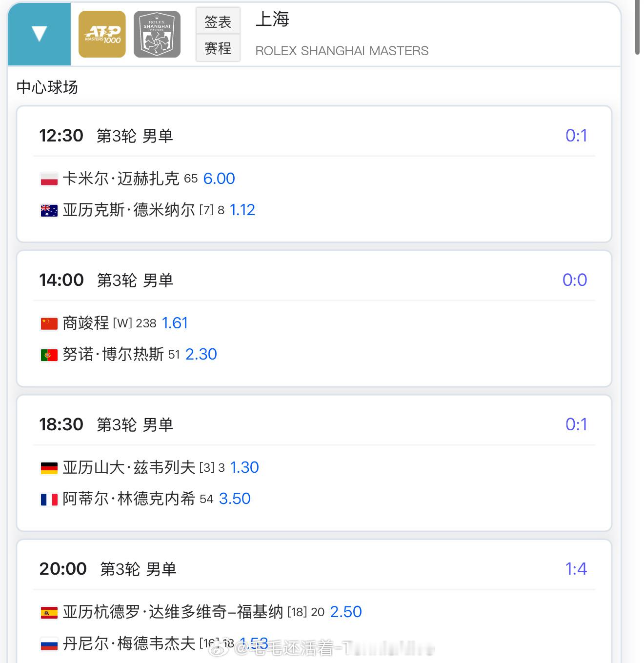Viewport: 644px width, 663px height.
Task: Click the France flag next to 林德克内希
Action: pos(49,499)
